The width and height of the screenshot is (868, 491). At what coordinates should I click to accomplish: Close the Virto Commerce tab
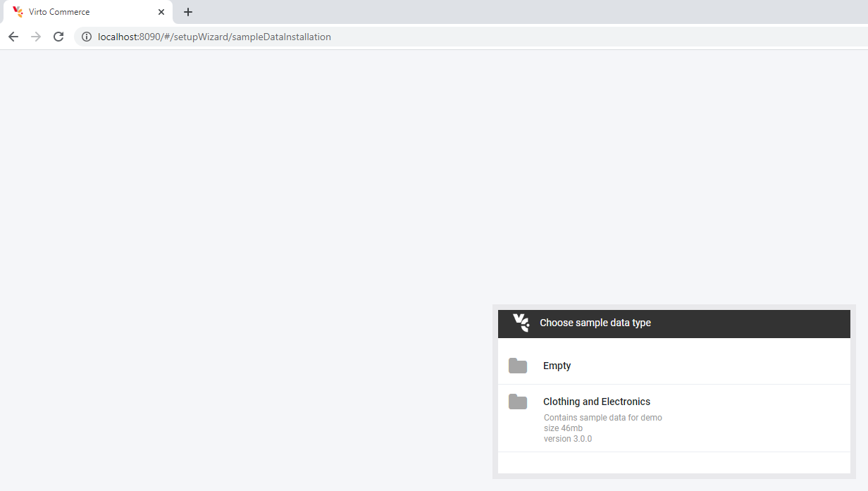[161, 12]
